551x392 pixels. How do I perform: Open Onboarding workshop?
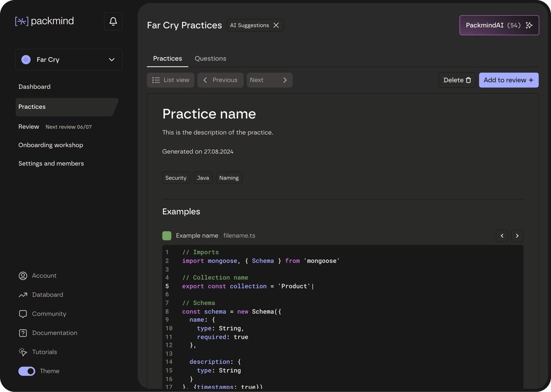[51, 145]
